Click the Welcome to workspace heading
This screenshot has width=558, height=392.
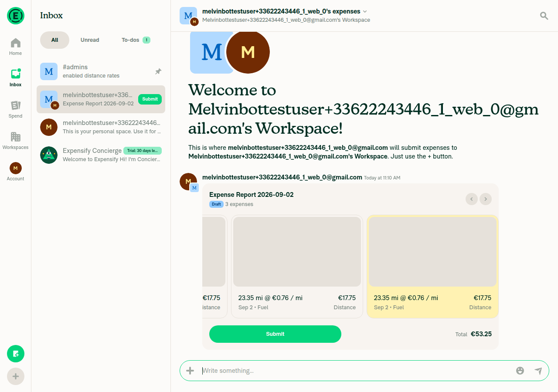[364, 109]
